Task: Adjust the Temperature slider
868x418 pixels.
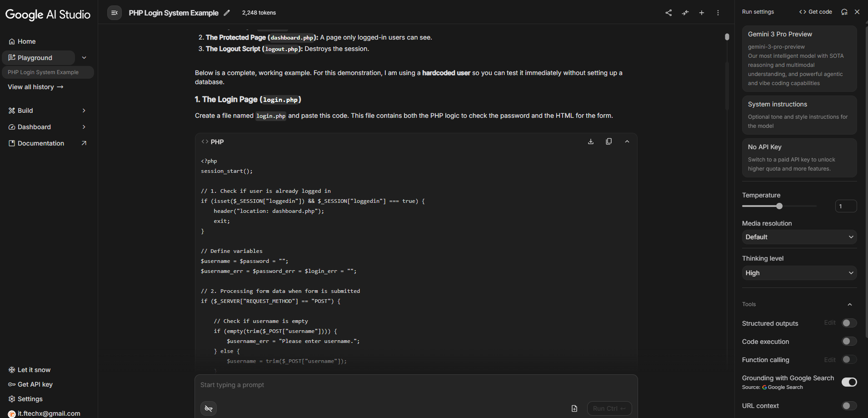Action: [x=779, y=206]
